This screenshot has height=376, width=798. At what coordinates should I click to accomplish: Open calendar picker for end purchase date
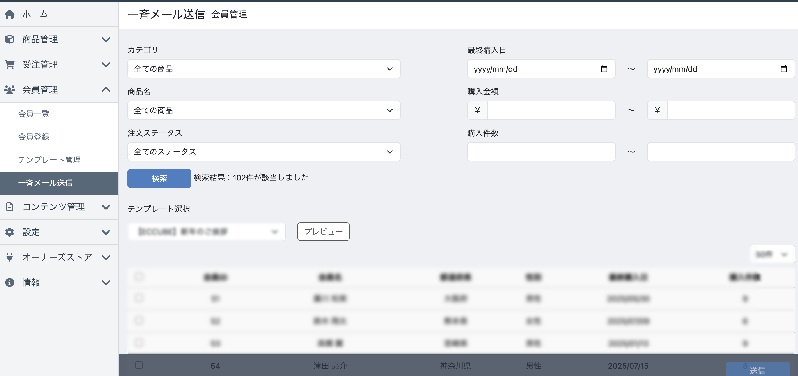(784, 69)
